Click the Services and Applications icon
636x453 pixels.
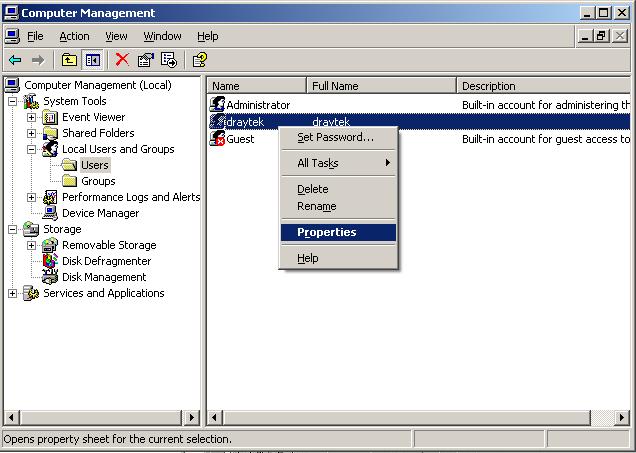point(31,293)
